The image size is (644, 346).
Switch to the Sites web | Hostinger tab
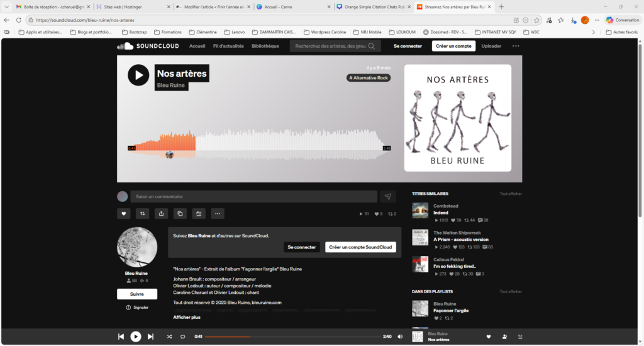(133, 6)
